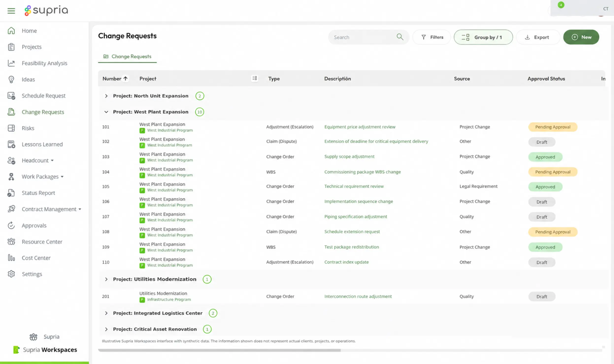Go to Lessons Learned menu item
The image size is (614, 364).
pos(42,144)
